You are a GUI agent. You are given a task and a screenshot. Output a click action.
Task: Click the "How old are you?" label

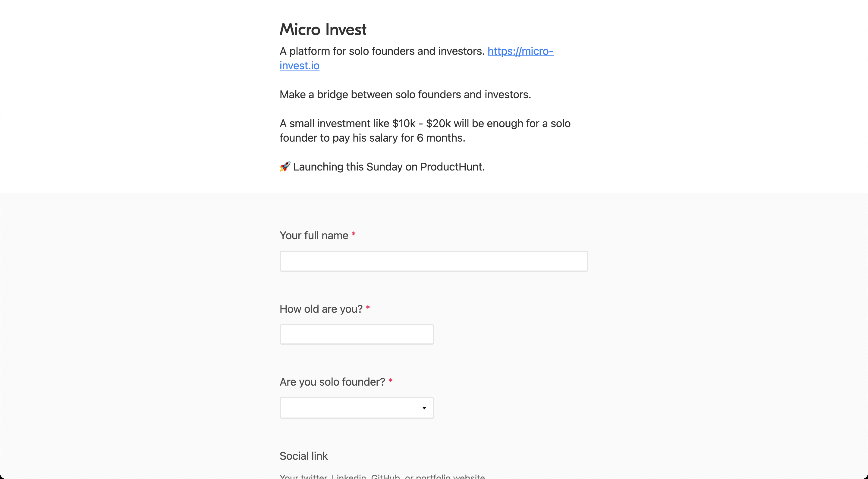(320, 309)
